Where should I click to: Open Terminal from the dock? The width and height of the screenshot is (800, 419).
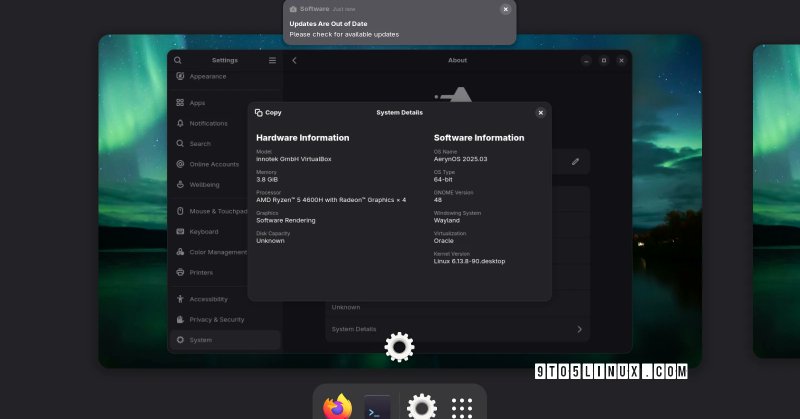[378, 407]
